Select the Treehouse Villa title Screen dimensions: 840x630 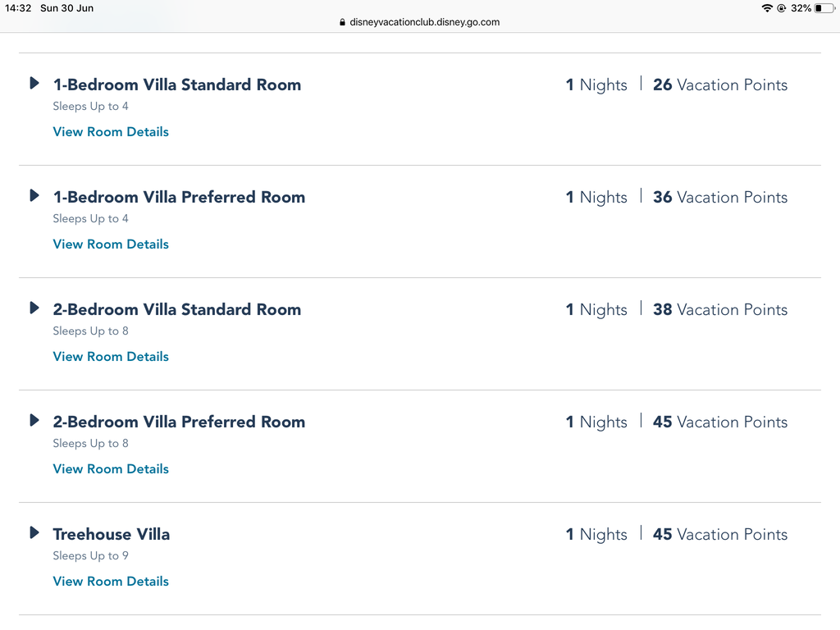point(111,534)
